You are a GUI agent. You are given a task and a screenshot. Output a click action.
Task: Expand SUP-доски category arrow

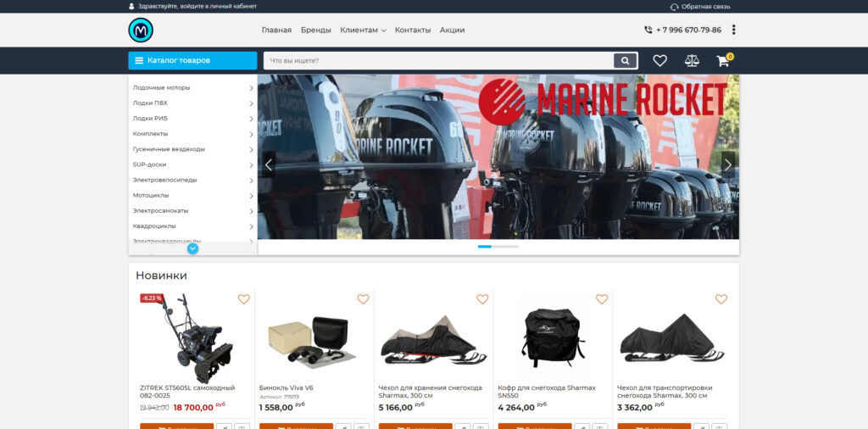tap(251, 165)
